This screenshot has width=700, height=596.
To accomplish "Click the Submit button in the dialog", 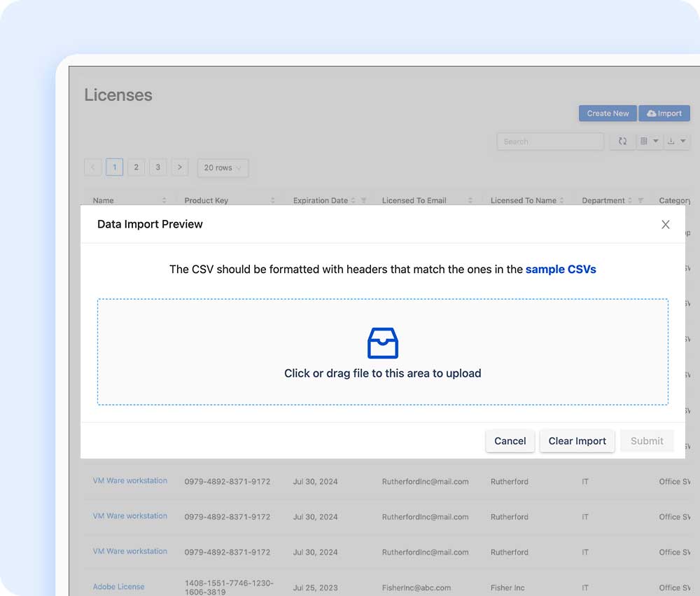I will tap(647, 441).
